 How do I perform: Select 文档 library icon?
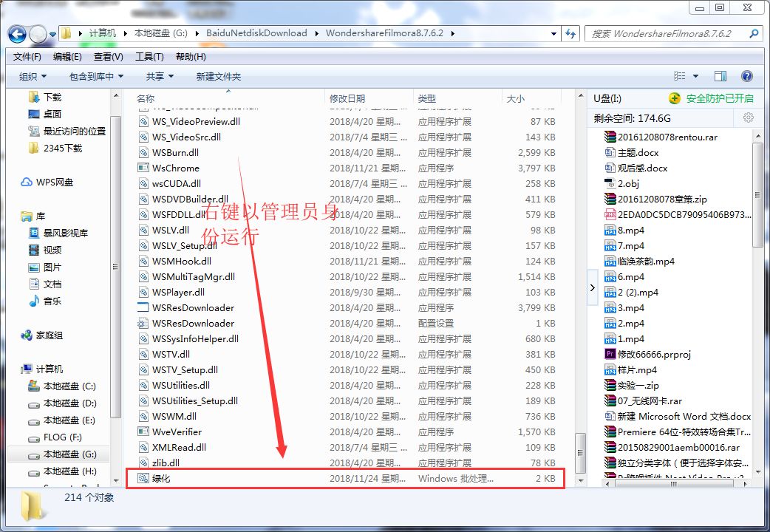coord(34,284)
